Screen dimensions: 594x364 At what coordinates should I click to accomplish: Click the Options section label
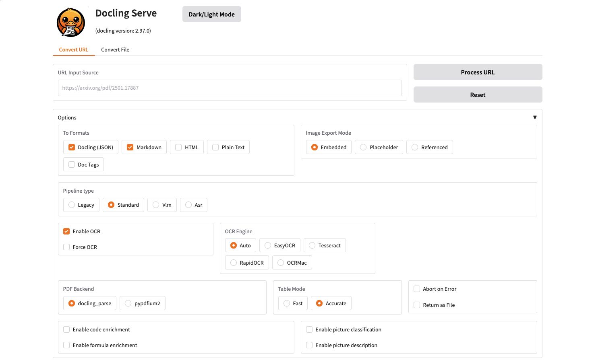[x=67, y=117]
